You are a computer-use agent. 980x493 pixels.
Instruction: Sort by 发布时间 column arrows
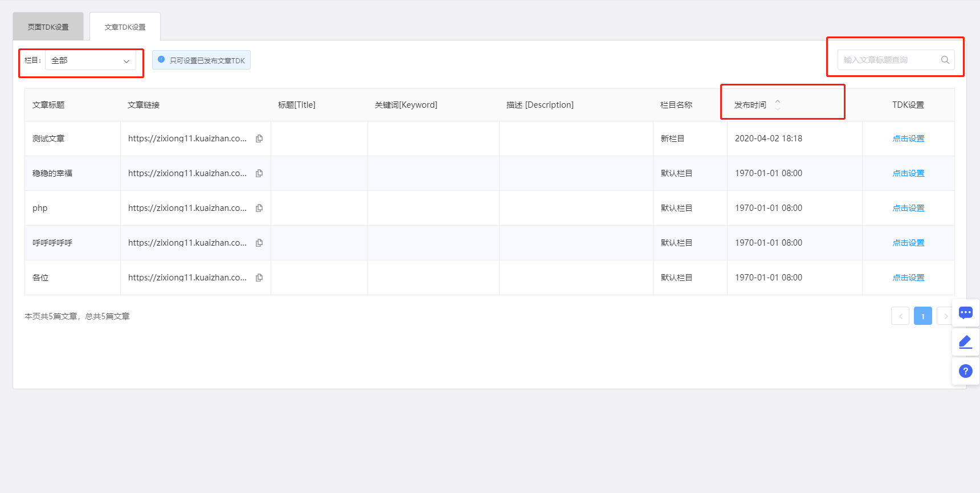777,105
